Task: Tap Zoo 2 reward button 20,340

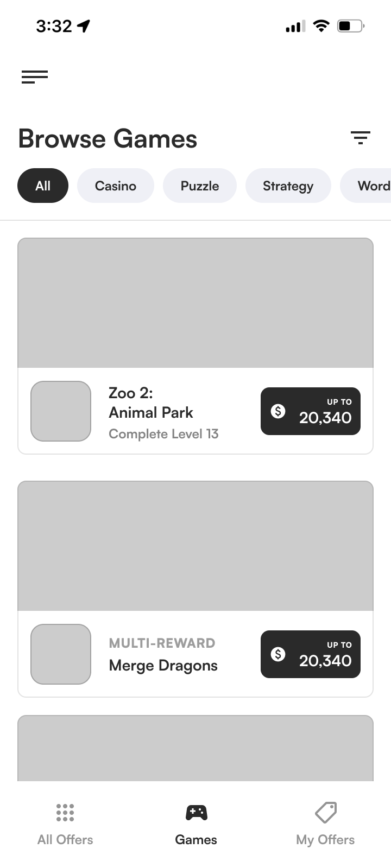Action: 311,411
